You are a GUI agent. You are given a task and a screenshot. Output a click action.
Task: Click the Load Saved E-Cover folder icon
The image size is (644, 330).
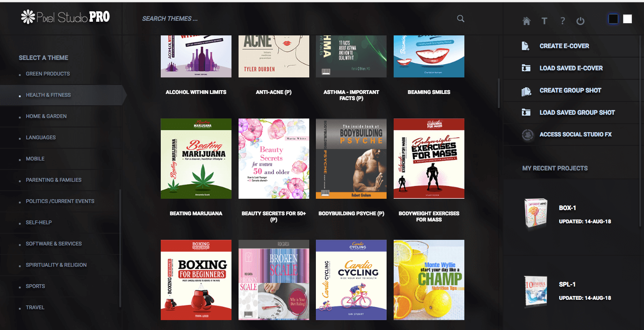(x=526, y=68)
